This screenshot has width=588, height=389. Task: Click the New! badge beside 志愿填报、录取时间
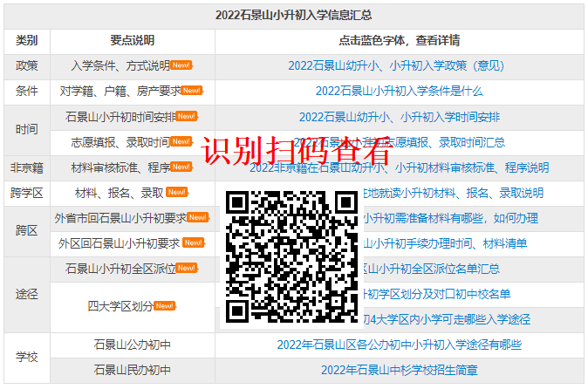tap(181, 141)
